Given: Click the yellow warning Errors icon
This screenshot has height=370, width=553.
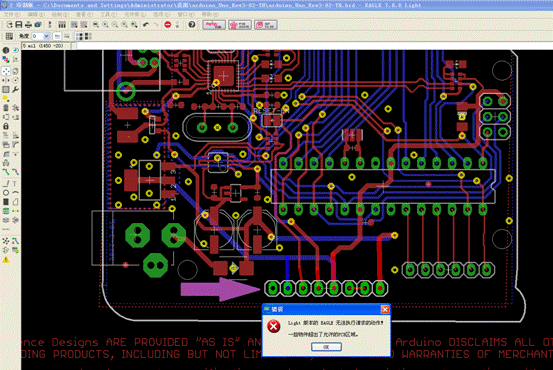Looking at the screenshot, I should [x=6, y=260].
